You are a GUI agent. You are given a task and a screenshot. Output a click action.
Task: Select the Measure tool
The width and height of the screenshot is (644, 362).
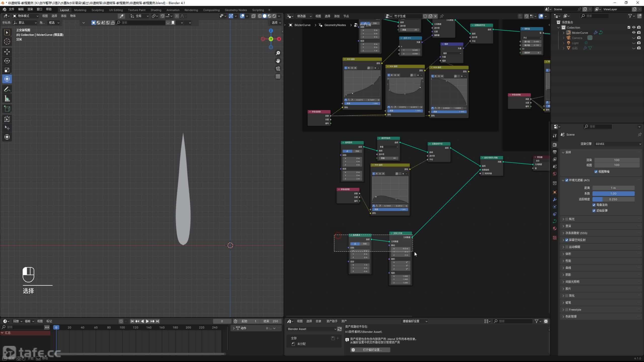7,99
